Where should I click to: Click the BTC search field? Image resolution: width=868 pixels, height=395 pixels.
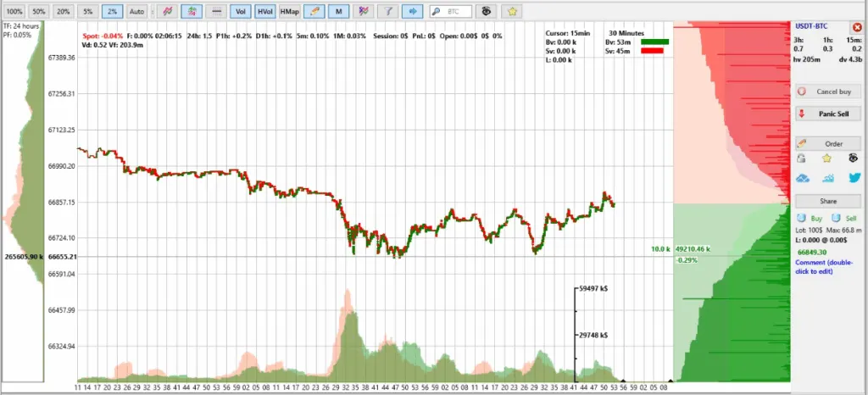pyautogui.click(x=451, y=11)
